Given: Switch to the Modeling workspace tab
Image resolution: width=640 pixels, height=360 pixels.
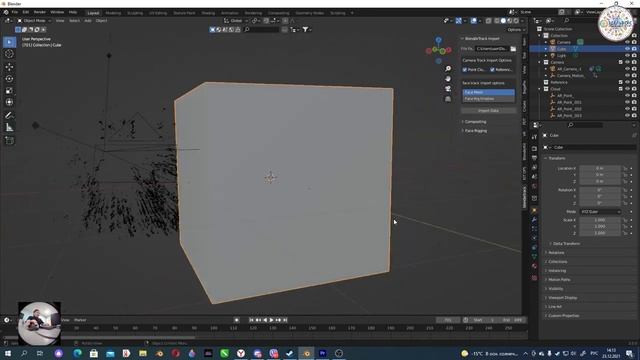Looking at the screenshot, I should (113, 13).
